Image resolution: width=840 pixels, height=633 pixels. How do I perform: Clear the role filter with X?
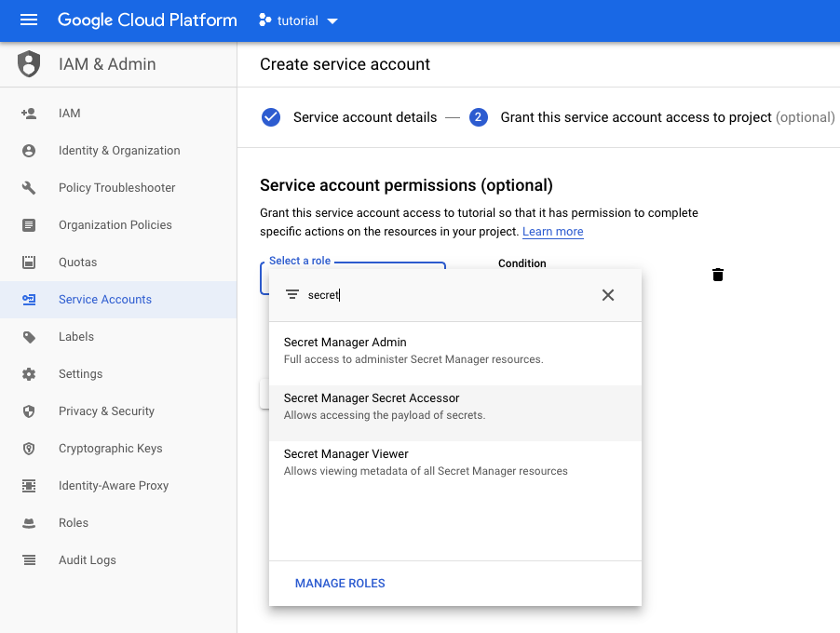point(607,295)
